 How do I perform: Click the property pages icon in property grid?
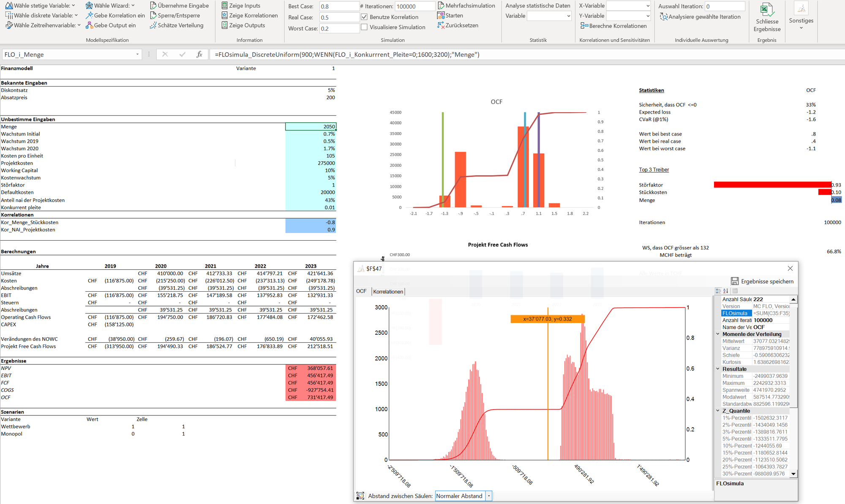pyautogui.click(x=735, y=291)
